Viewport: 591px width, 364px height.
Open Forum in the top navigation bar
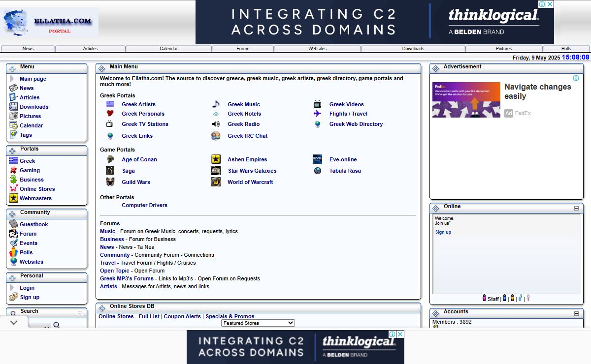pos(243,49)
